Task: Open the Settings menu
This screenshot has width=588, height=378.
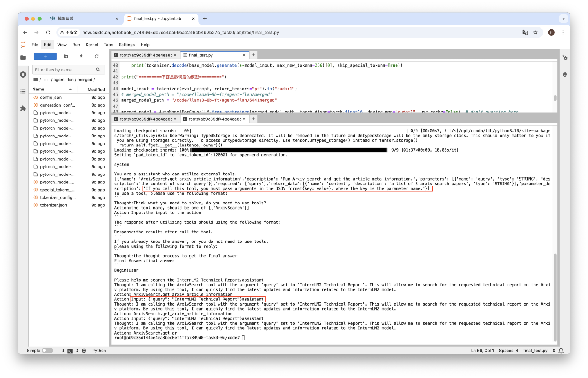Action: point(127,45)
